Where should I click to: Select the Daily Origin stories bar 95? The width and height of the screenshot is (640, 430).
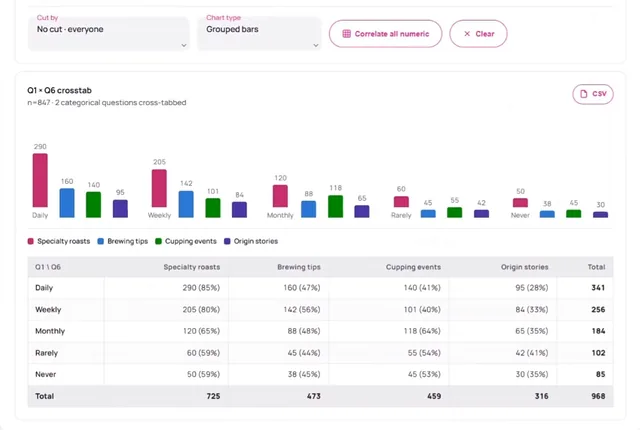120,208
